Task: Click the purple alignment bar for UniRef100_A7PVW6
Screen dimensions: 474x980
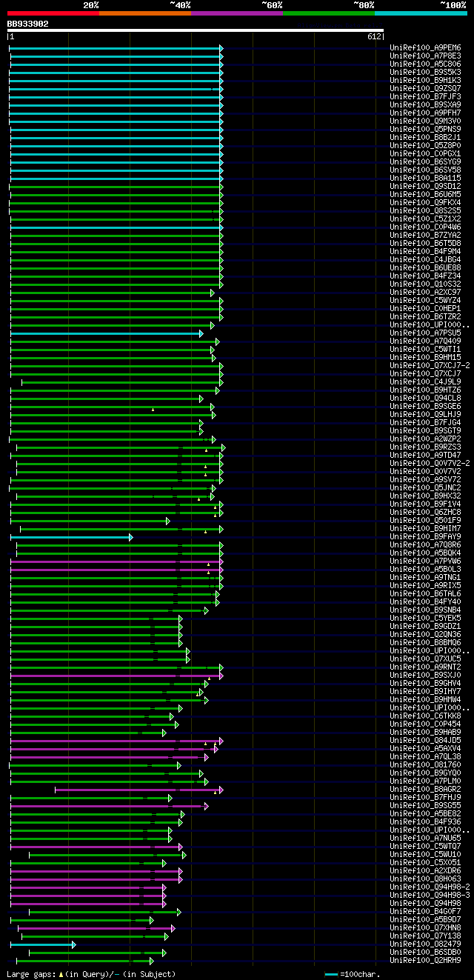Action: [116, 561]
